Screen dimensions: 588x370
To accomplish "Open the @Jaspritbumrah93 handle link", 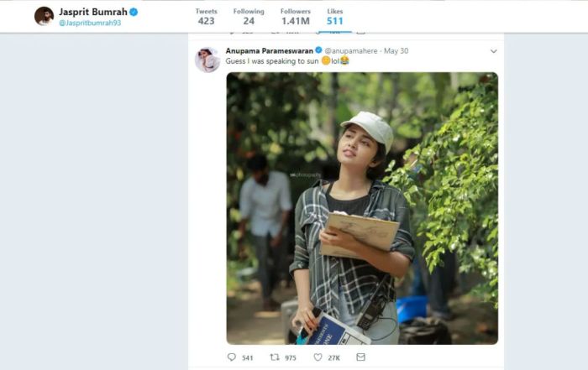I will click(90, 23).
